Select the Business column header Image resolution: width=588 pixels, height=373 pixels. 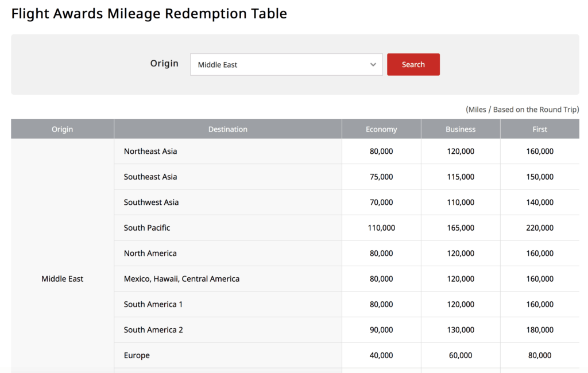(x=461, y=129)
